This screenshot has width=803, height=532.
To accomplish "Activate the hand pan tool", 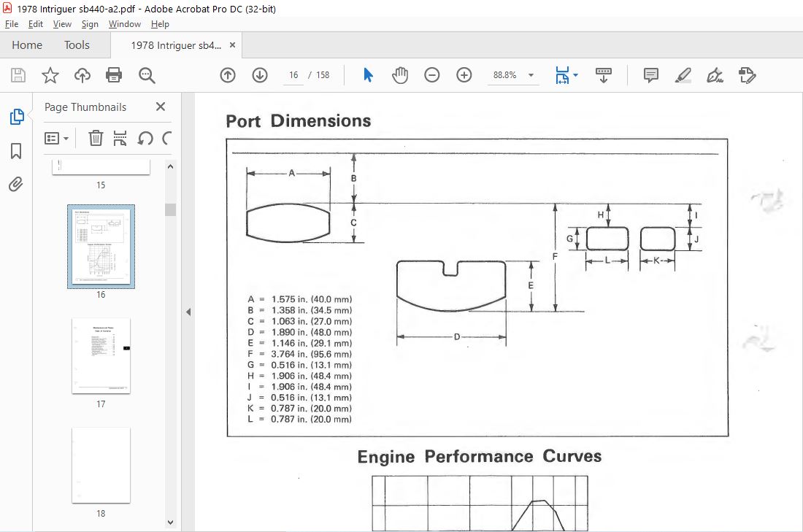I will [400, 75].
